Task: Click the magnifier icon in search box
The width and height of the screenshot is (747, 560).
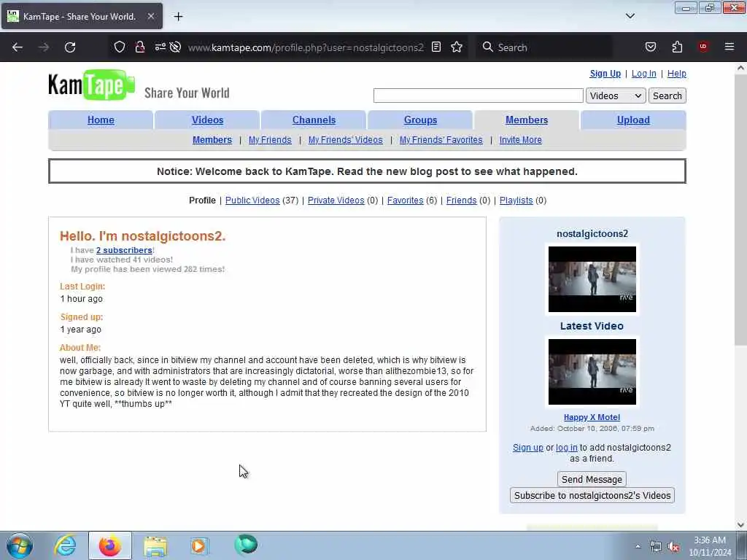Action: [x=487, y=47]
